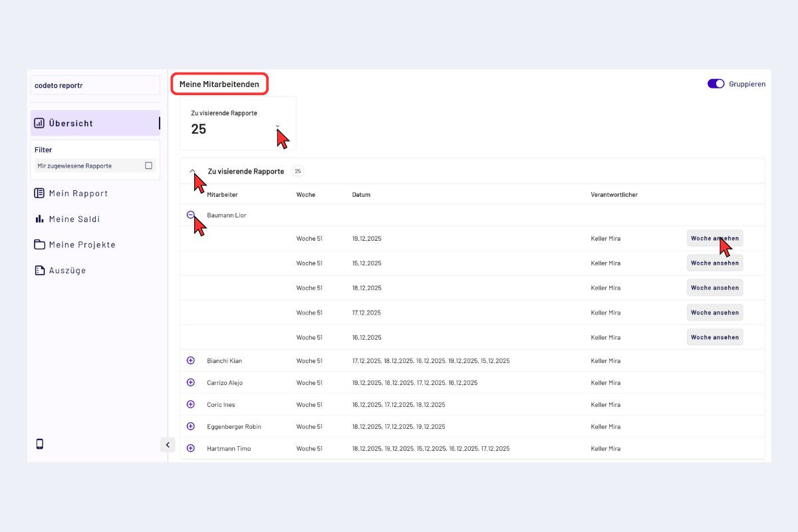Click the Mein Rapport icon
The width and height of the screenshot is (798, 532).
point(39,194)
